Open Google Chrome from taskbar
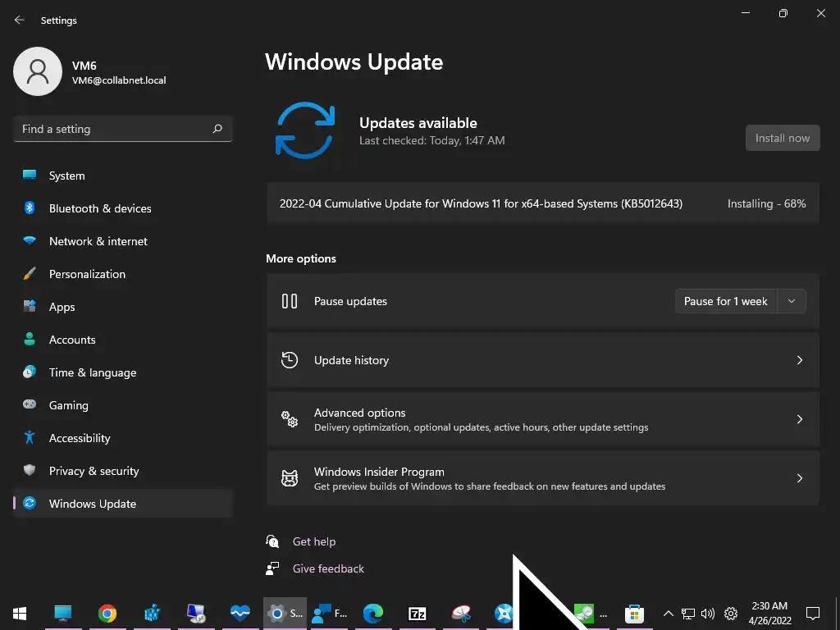Image resolution: width=840 pixels, height=630 pixels. [x=107, y=613]
